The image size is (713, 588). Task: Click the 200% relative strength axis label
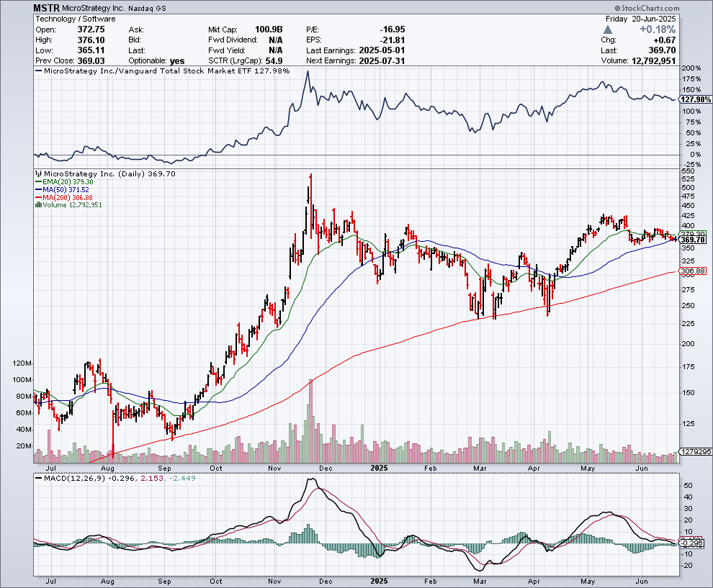pyautogui.click(x=691, y=68)
